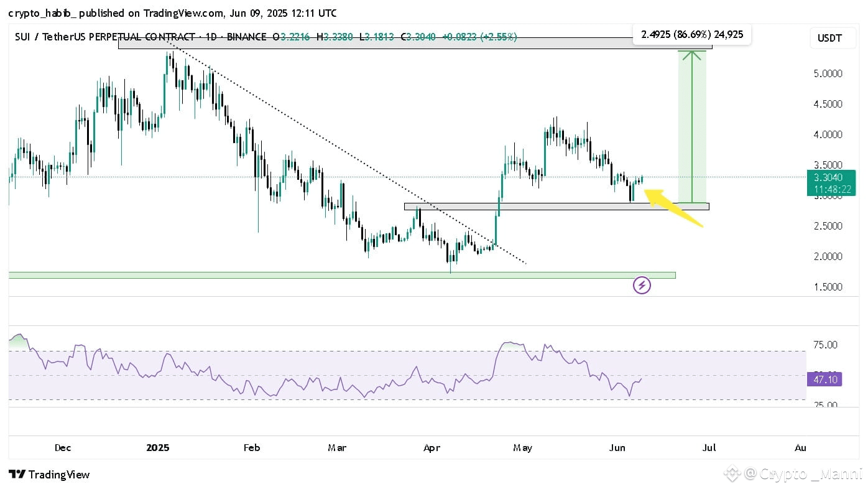The height and width of the screenshot is (489, 868).
Task: Click the Jun label on the time axis
Action: 617,447
